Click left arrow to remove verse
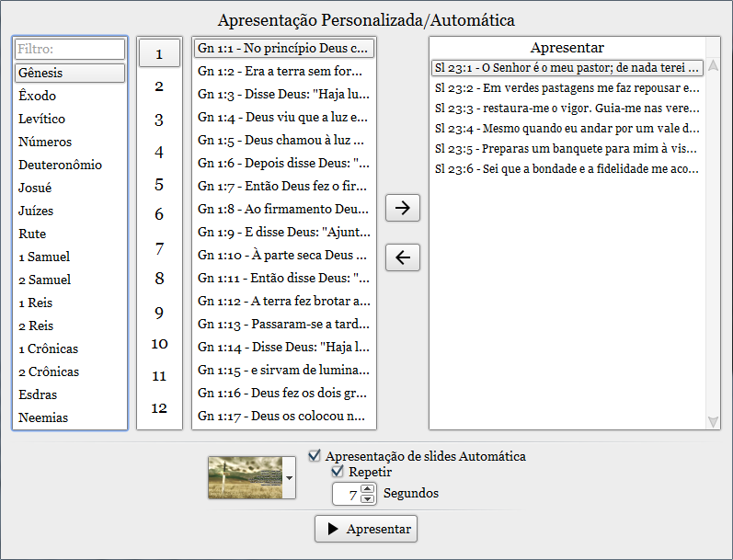The height and width of the screenshot is (560, 733). click(x=402, y=257)
